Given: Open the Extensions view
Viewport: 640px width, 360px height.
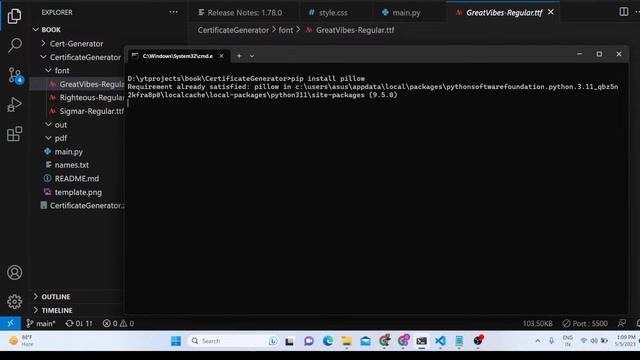Looking at the screenshot, I should (x=14, y=133).
